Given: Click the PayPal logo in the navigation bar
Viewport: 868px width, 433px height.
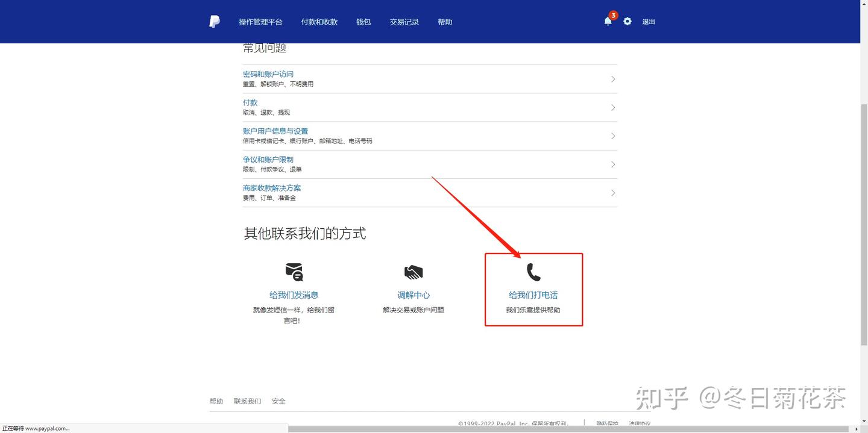Looking at the screenshot, I should [x=215, y=21].
